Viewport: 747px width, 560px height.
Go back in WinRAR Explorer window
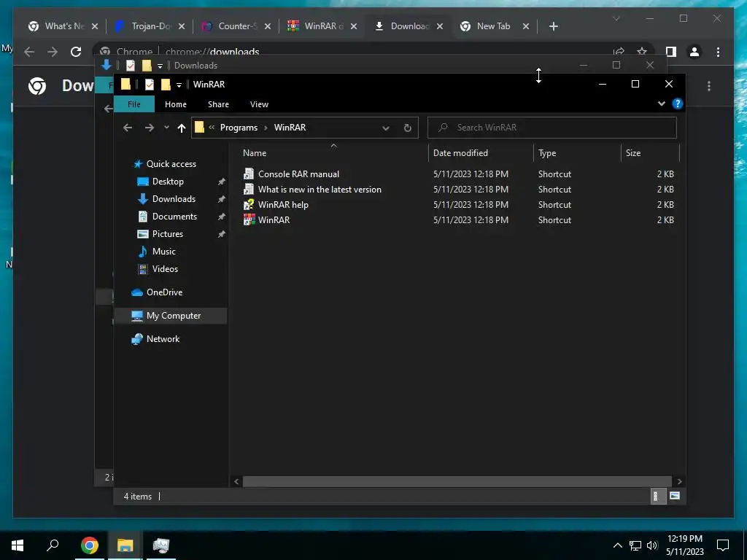(127, 128)
